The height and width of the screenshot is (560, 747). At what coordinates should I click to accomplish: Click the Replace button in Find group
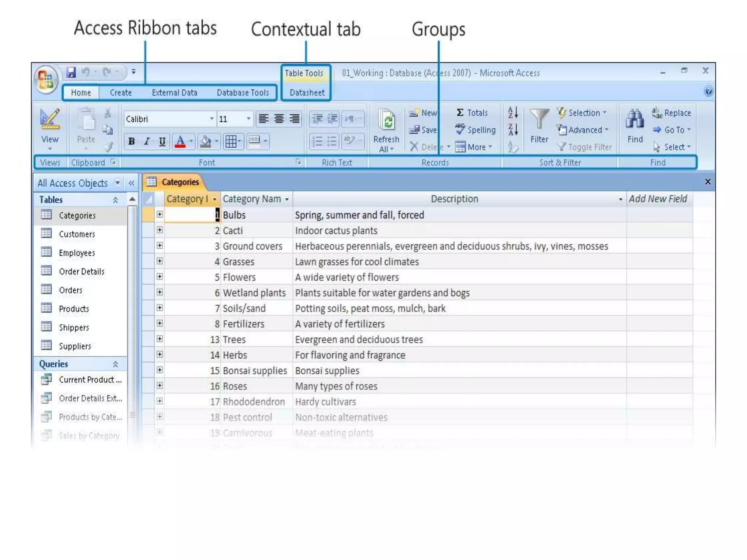pyautogui.click(x=671, y=113)
